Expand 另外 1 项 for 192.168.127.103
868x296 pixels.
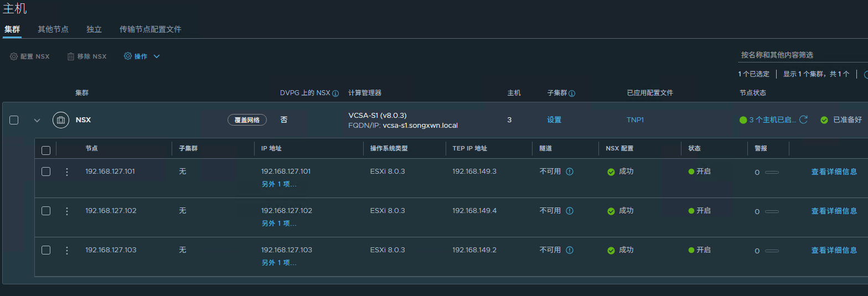click(x=279, y=262)
